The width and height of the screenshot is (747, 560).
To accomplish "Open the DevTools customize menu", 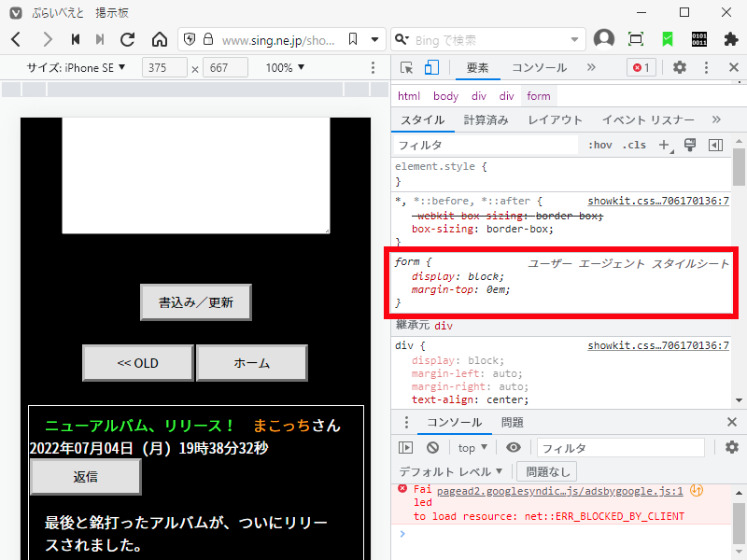I will 706,67.
